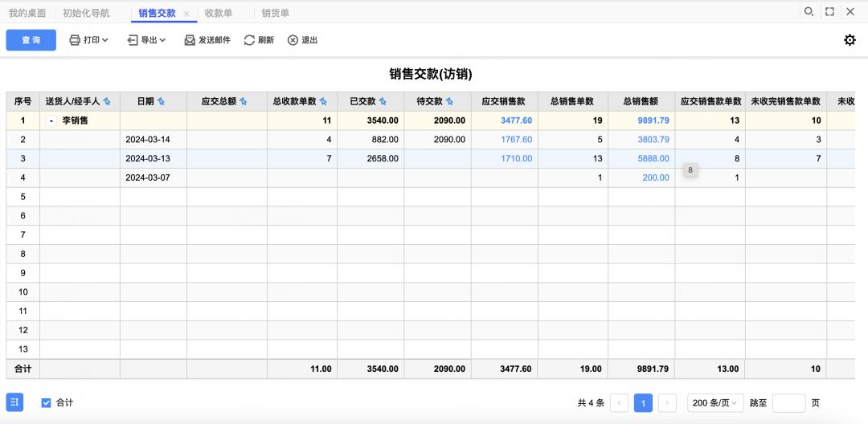868x424 pixels.
Task: Switch to 收款单 tab
Action: 219,13
